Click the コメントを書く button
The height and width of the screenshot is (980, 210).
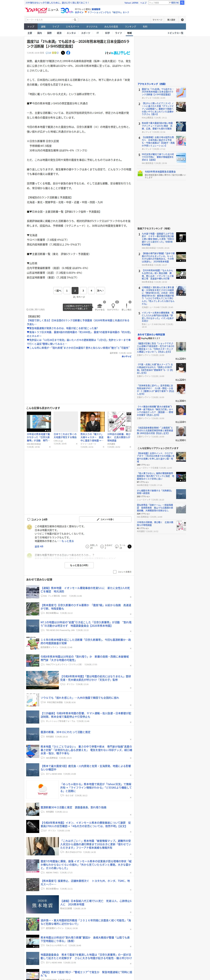pyautogui.click(x=105, y=519)
